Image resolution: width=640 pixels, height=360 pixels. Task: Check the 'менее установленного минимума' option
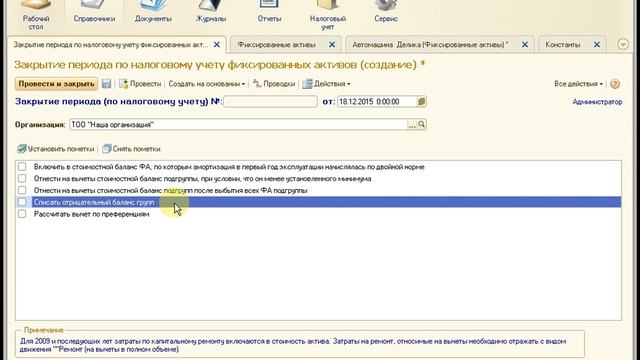22,178
